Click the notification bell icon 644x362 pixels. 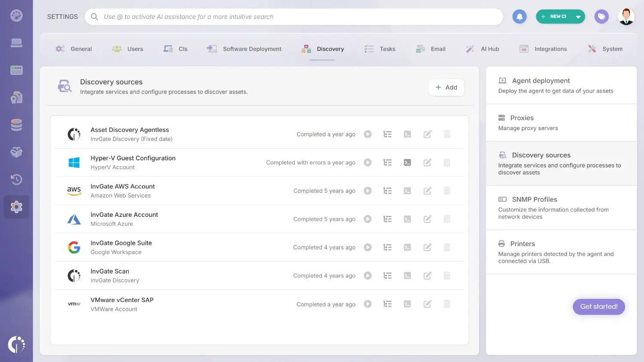click(x=519, y=16)
